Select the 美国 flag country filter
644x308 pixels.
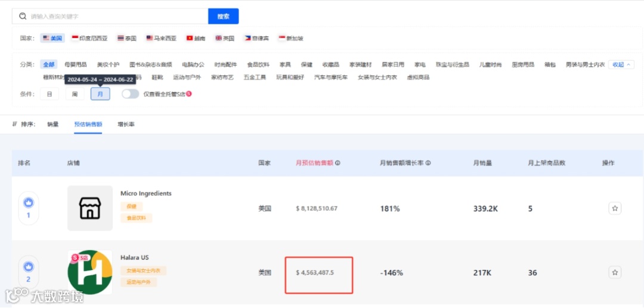click(x=52, y=38)
